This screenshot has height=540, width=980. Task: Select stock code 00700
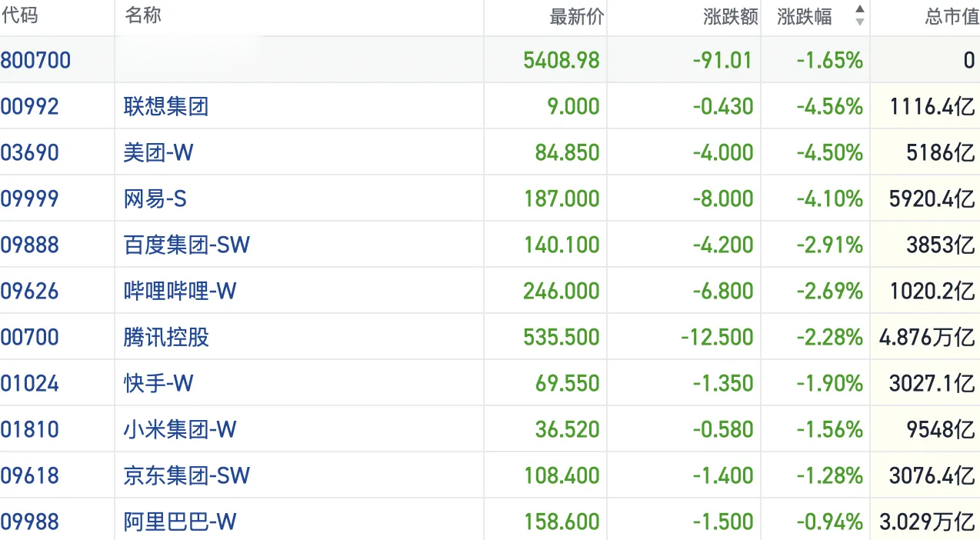pos(30,337)
